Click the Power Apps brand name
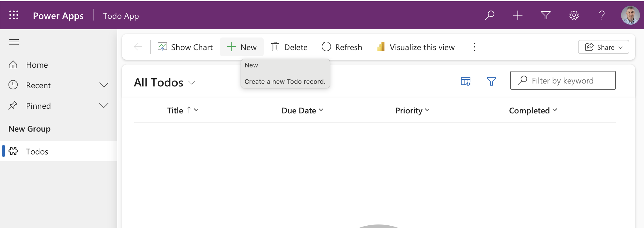Screen dimensions: 644x228 [58, 16]
